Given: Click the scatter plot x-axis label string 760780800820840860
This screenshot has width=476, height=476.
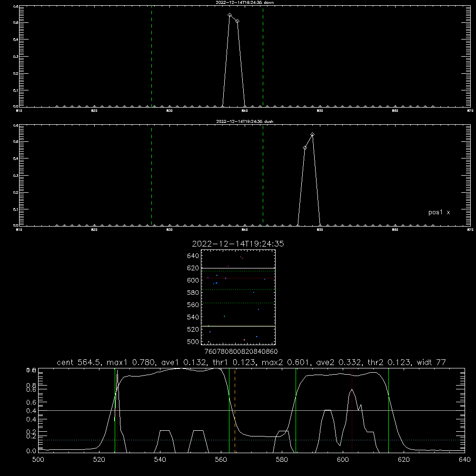Looking at the screenshot, I should click(x=241, y=351).
